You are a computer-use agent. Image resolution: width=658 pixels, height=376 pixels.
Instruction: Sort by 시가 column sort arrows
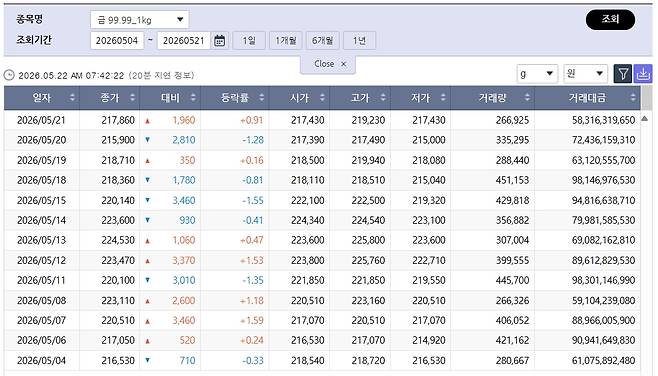click(322, 98)
